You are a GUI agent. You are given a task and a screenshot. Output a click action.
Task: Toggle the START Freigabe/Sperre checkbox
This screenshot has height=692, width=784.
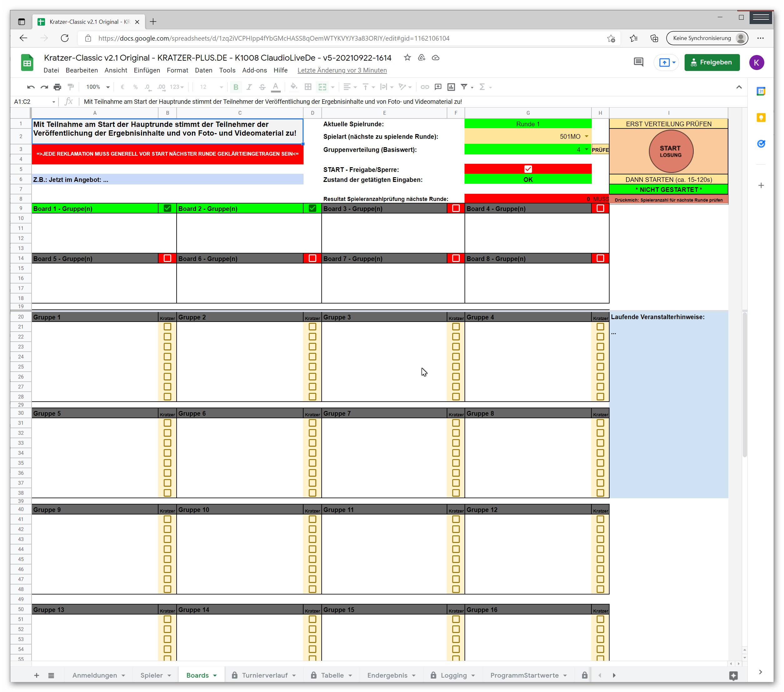tap(528, 169)
